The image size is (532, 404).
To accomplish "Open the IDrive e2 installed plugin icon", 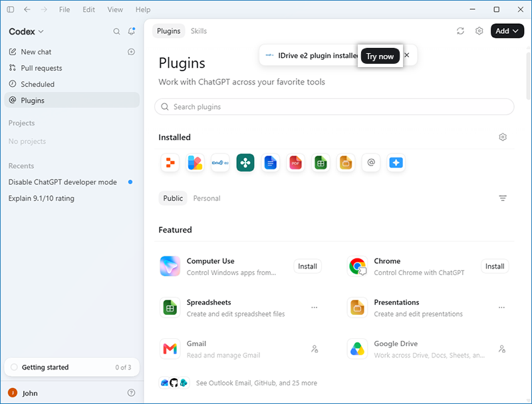I will (x=220, y=163).
